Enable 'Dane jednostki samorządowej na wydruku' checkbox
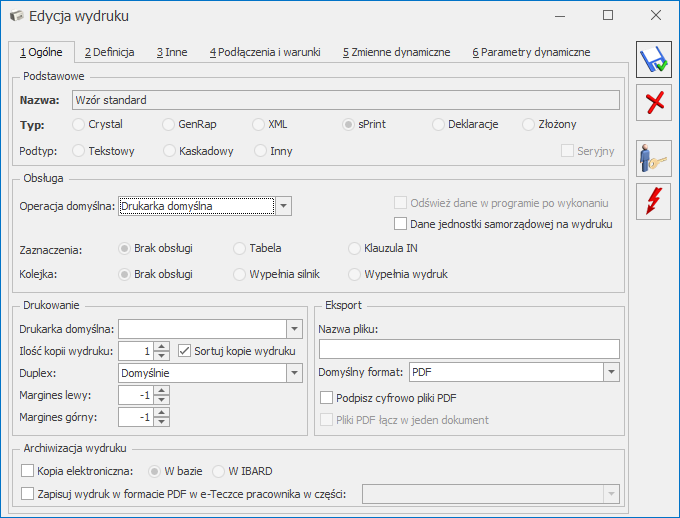This screenshot has height=518, width=680. coord(401,224)
